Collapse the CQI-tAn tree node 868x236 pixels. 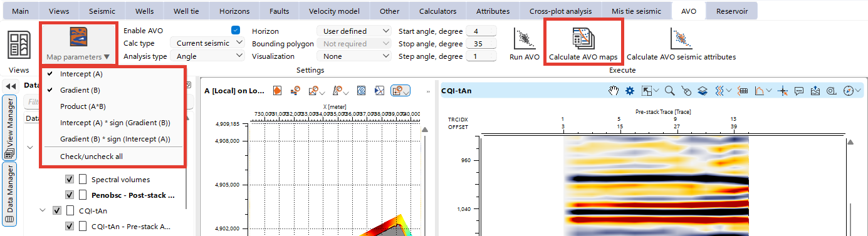click(x=43, y=210)
